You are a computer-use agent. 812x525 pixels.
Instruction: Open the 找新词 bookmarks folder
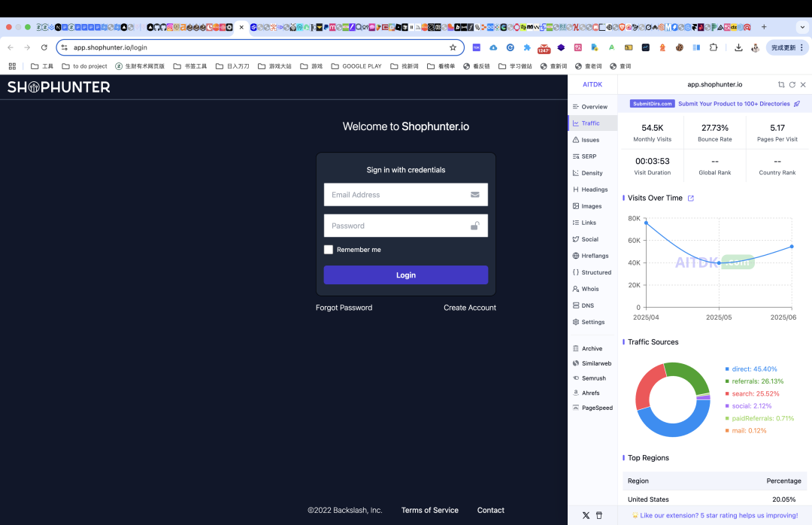404,66
